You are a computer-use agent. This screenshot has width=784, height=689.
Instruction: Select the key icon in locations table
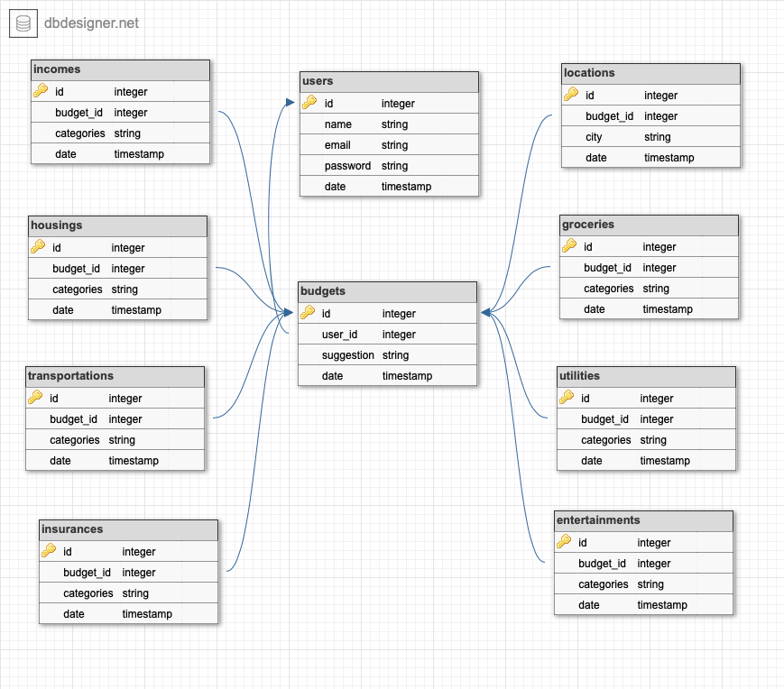click(571, 95)
